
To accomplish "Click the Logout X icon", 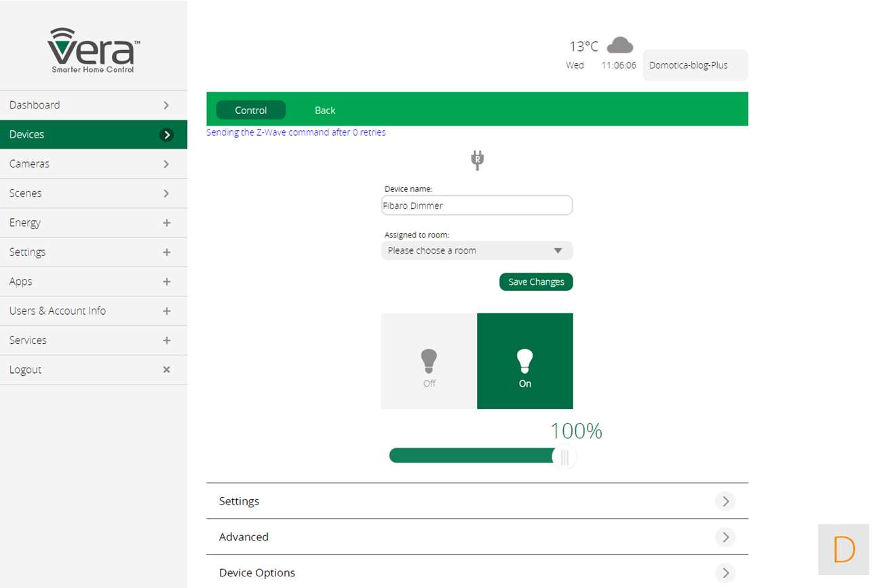I will coord(166,370).
